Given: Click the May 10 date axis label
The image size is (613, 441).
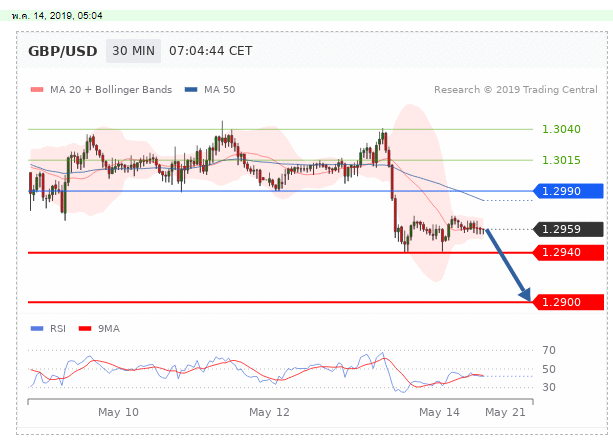Looking at the screenshot, I should [x=118, y=412].
